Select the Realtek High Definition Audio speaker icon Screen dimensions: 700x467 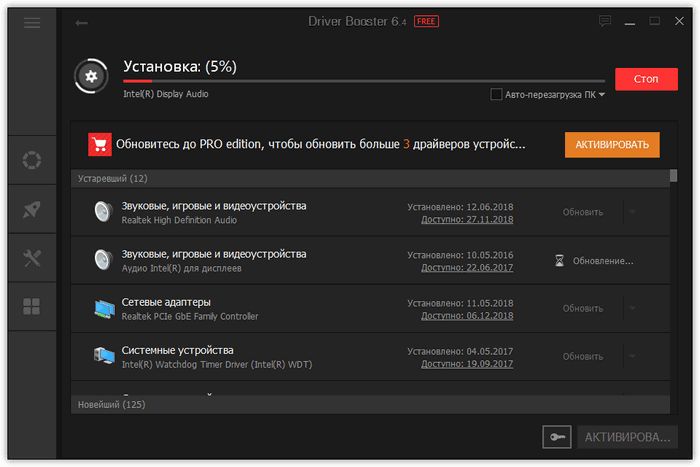click(103, 212)
